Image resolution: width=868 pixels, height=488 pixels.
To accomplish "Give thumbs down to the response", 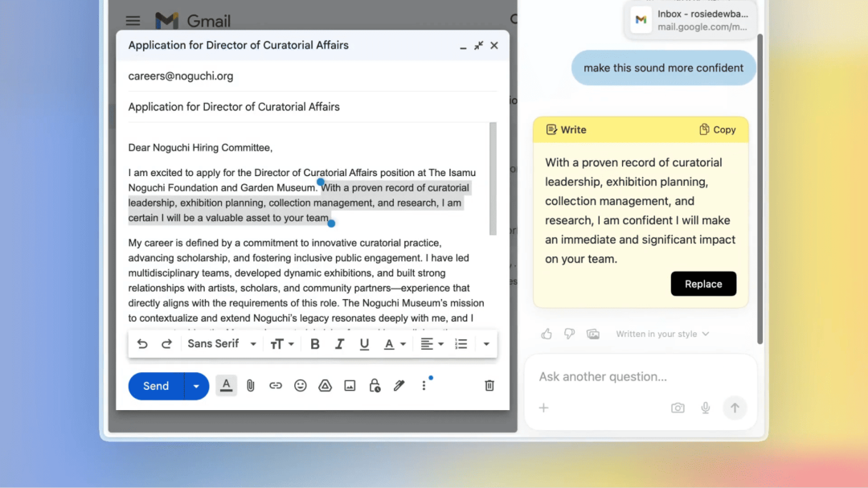I will 570,334.
